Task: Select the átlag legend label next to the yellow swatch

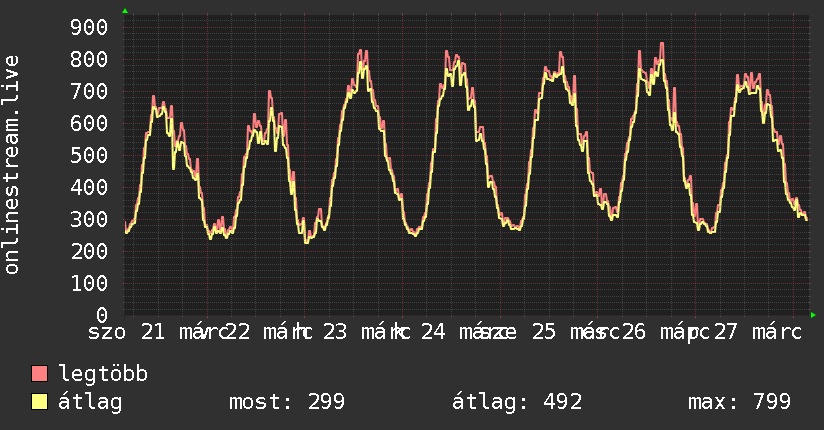Action: coord(90,402)
